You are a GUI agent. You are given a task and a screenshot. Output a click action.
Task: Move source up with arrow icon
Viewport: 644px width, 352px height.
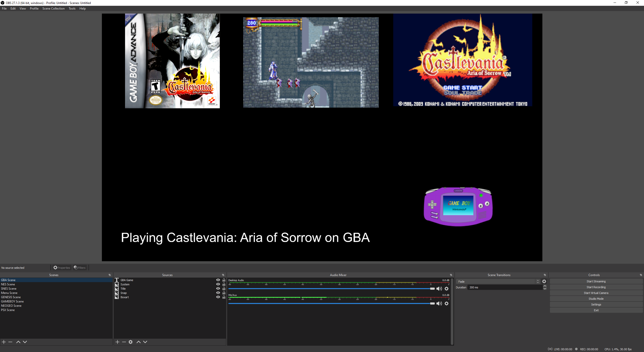point(138,342)
